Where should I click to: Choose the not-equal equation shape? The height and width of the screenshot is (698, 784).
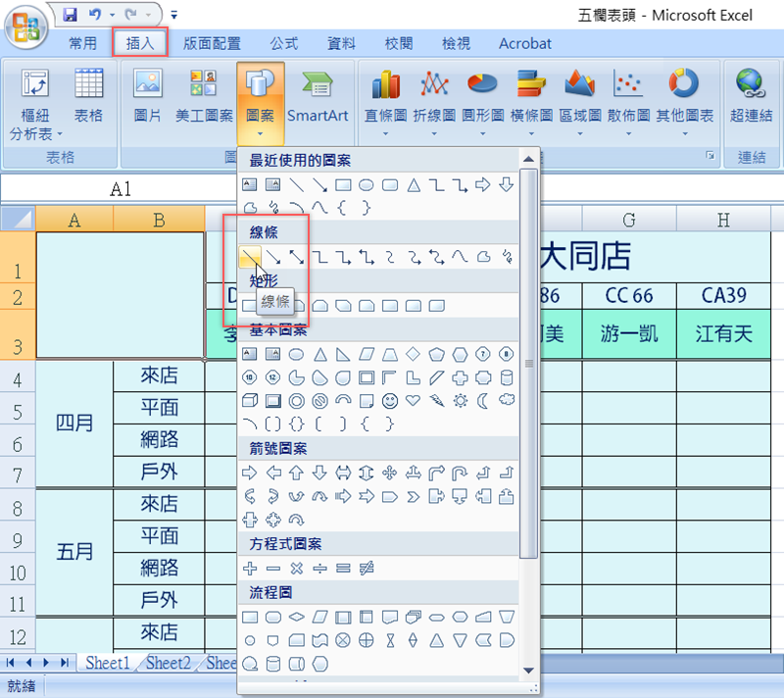(367, 568)
